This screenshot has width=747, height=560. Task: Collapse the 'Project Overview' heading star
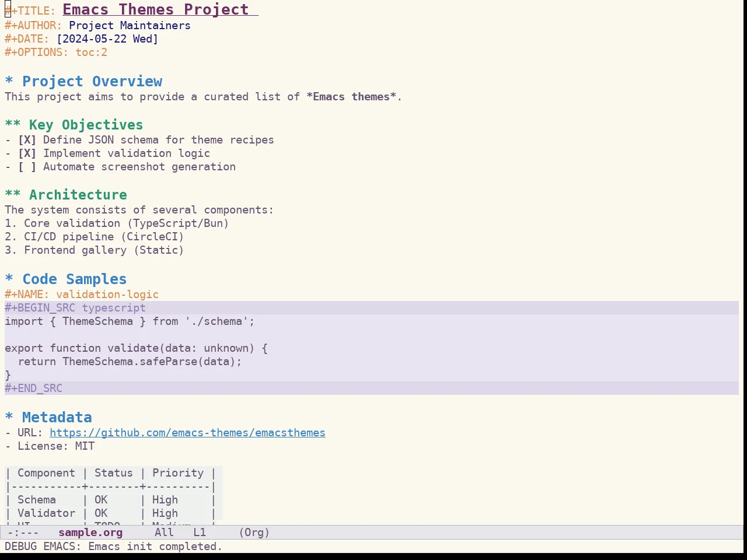coord(9,82)
